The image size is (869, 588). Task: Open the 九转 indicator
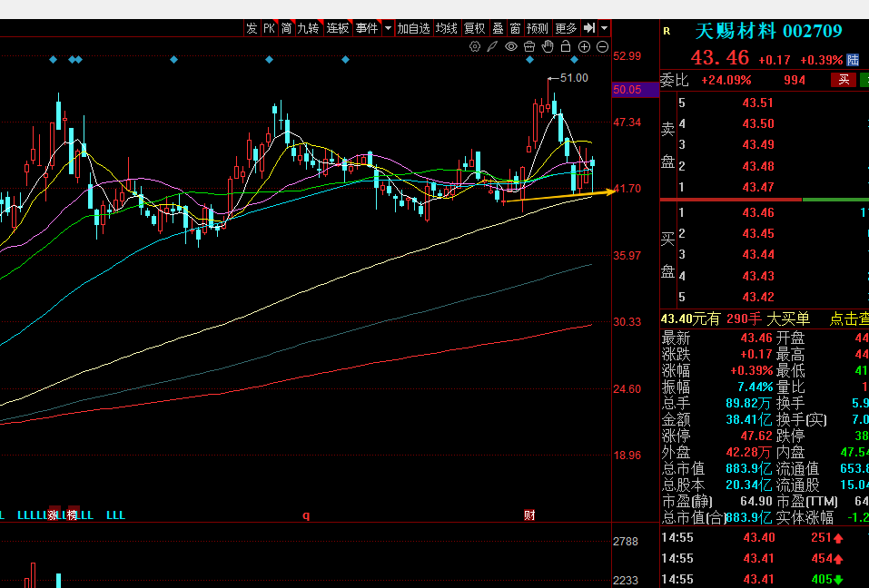click(x=308, y=28)
